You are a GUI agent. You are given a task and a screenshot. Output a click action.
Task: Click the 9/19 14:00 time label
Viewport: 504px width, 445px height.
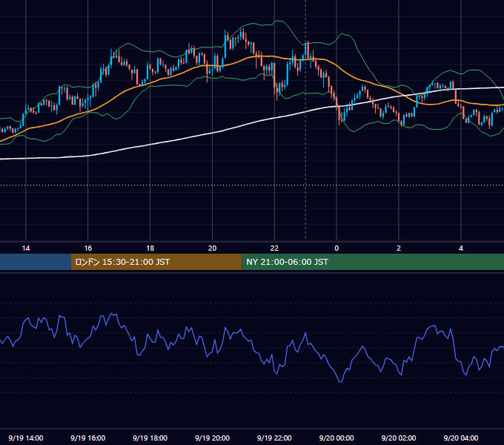[x=26, y=438]
